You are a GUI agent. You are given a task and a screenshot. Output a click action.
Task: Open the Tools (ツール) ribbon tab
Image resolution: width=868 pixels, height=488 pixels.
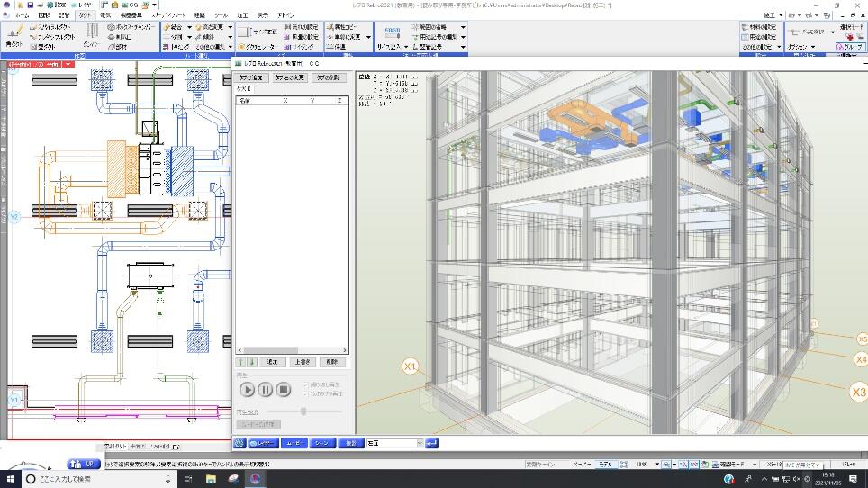[221, 15]
